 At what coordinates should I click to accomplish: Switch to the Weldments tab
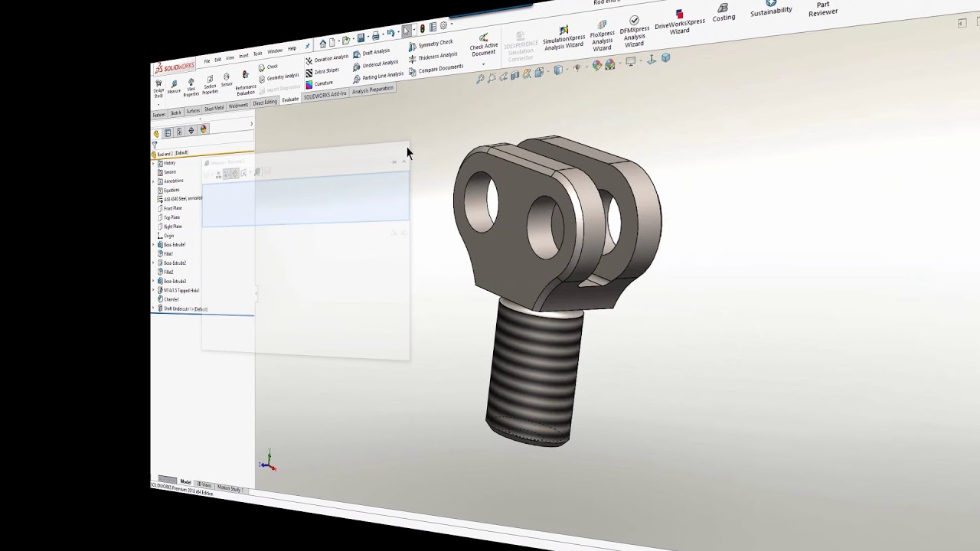point(238,106)
